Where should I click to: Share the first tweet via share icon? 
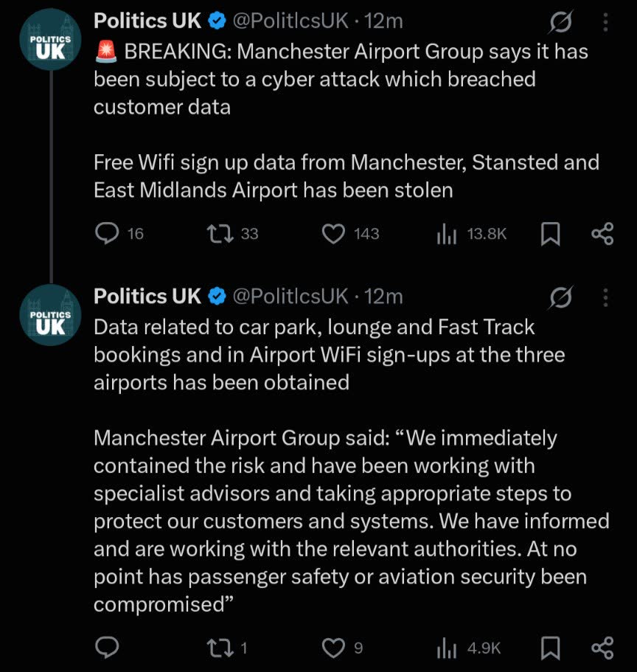tap(602, 234)
